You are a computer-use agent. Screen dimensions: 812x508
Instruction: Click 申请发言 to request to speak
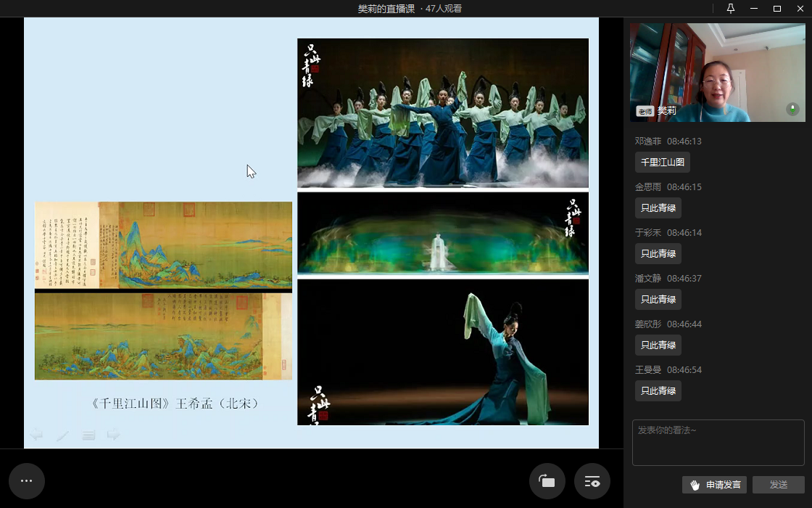715,485
